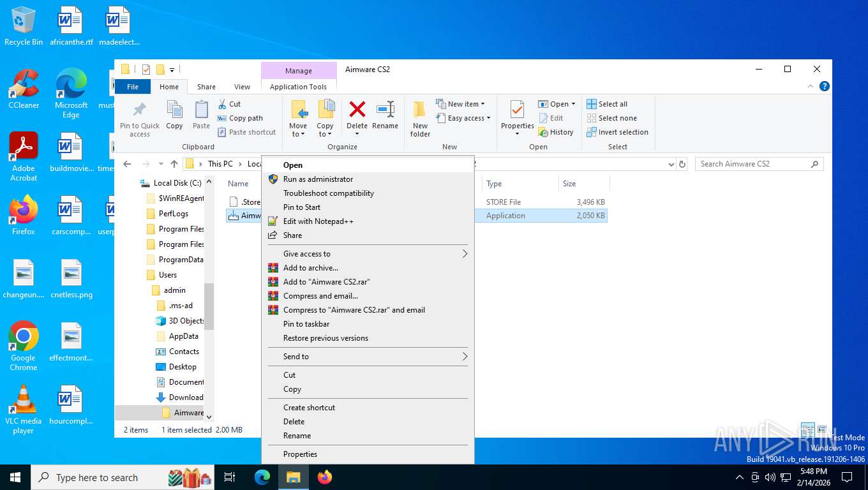Open CCleaner desktop shortcut
The height and width of the screenshot is (490, 868).
click(x=24, y=89)
